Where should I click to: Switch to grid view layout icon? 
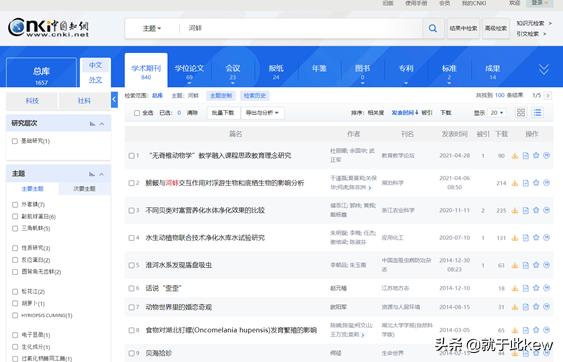tap(521, 112)
